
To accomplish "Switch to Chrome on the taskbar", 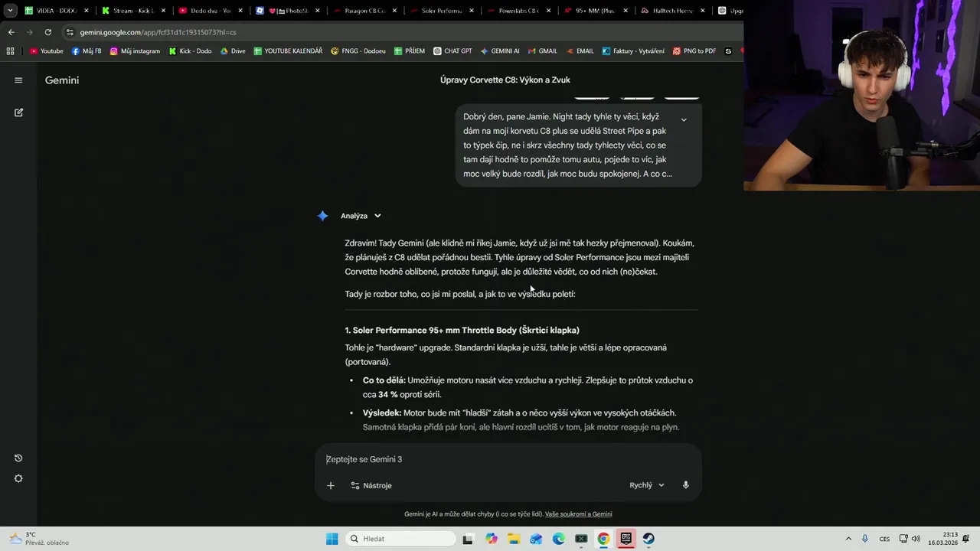I will [603, 539].
